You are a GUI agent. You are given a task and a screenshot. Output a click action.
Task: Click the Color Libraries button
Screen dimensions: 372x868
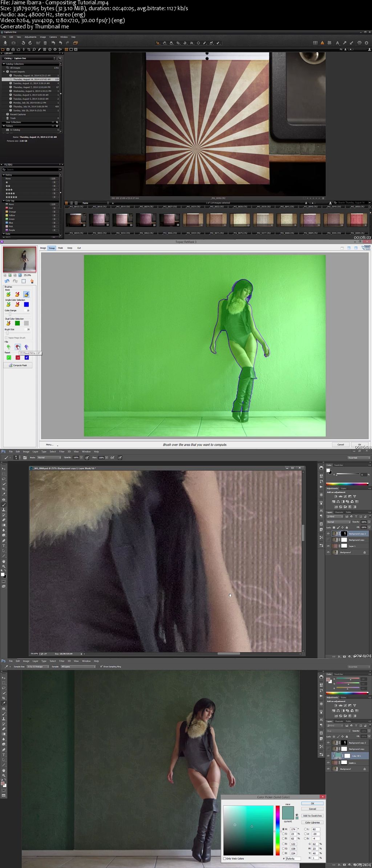pos(312,823)
